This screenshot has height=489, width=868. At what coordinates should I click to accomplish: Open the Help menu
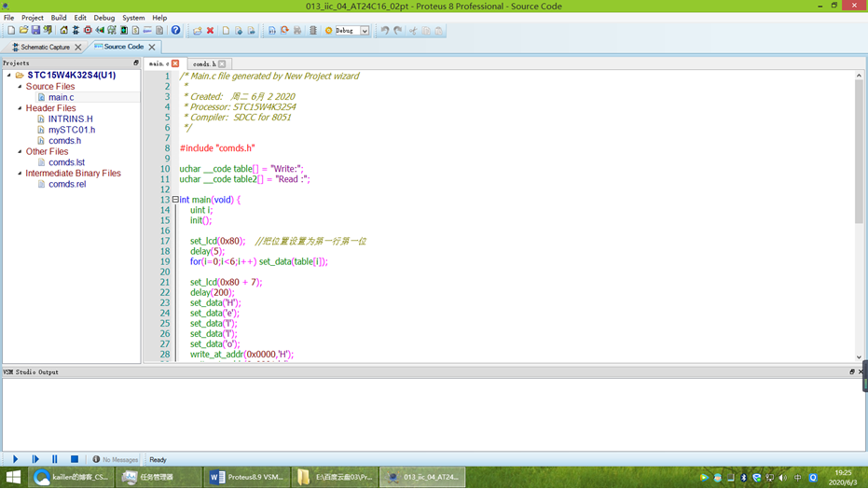[159, 18]
